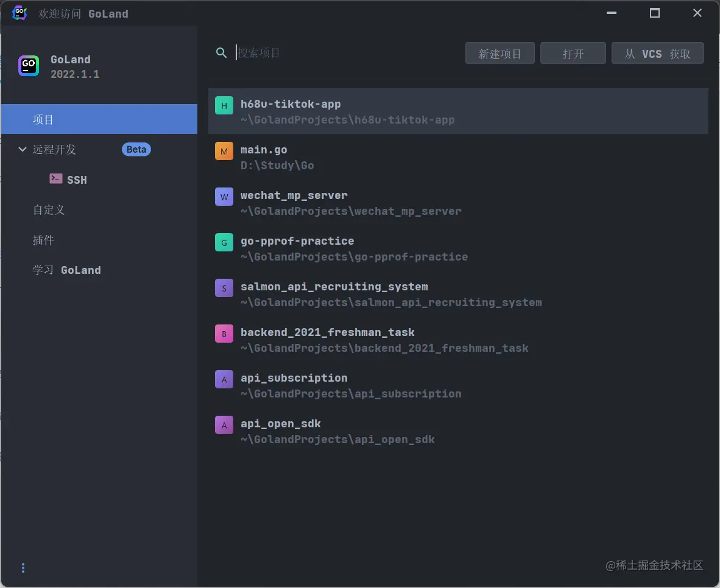Open the wechat_mp_server project

[x=458, y=203]
